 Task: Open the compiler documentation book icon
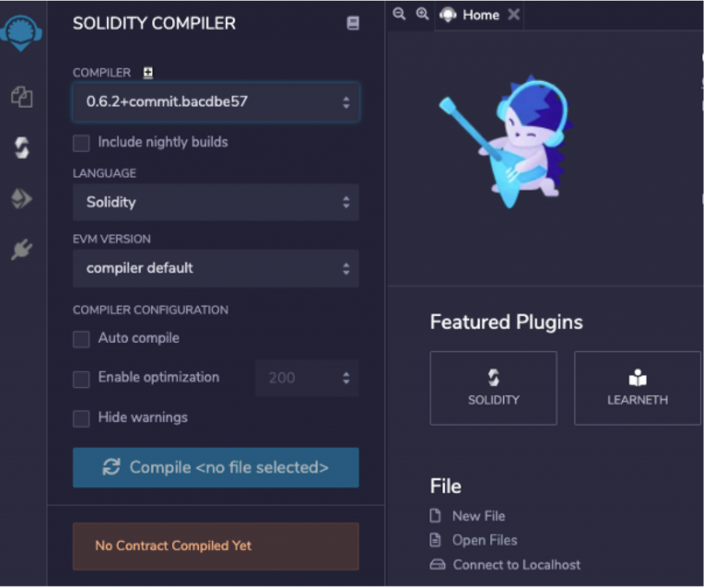353,23
